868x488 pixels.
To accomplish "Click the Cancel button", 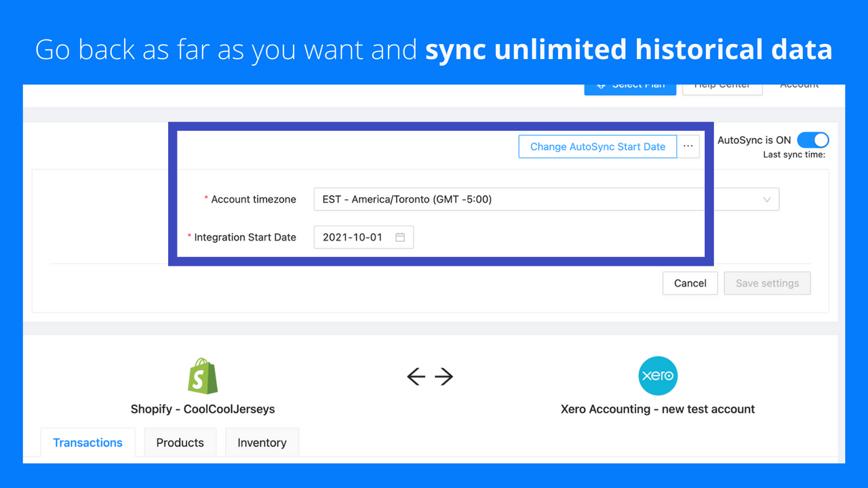I will (690, 283).
